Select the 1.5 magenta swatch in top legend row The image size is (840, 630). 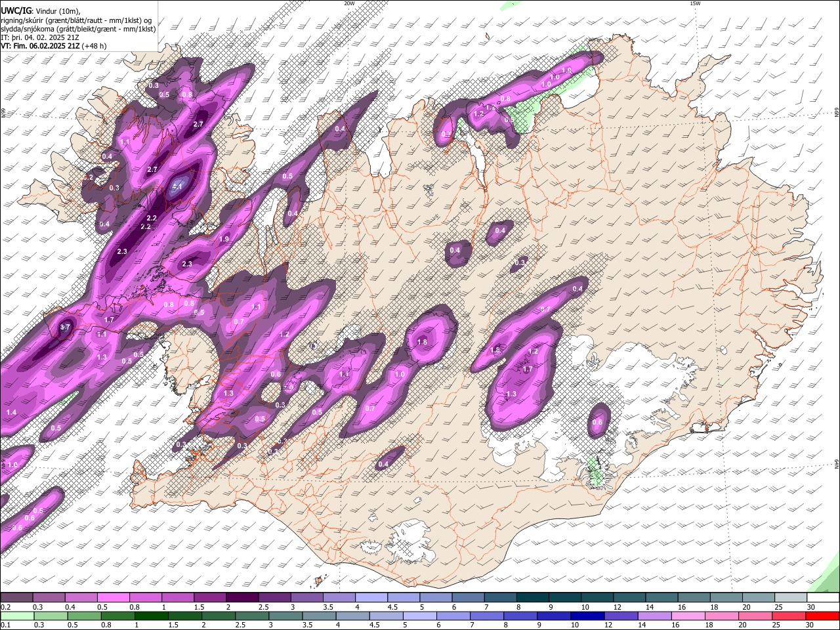210,598
